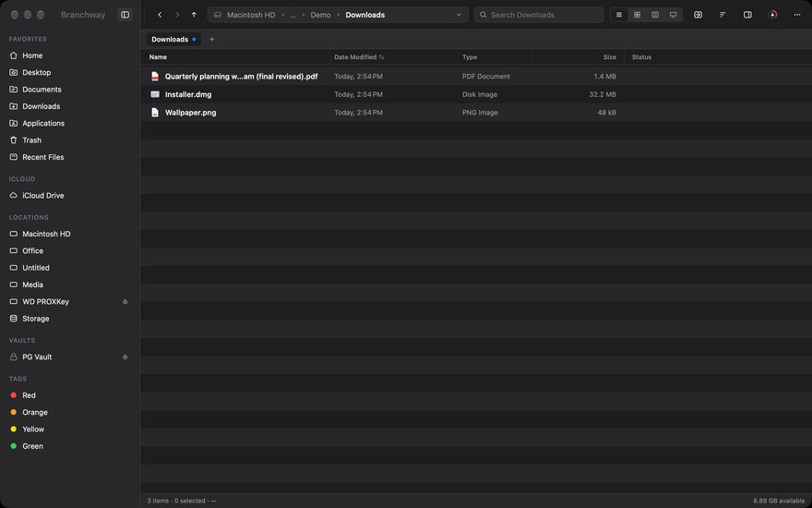Open the Untitled volume
This screenshot has width=812, height=508.
point(70,268)
